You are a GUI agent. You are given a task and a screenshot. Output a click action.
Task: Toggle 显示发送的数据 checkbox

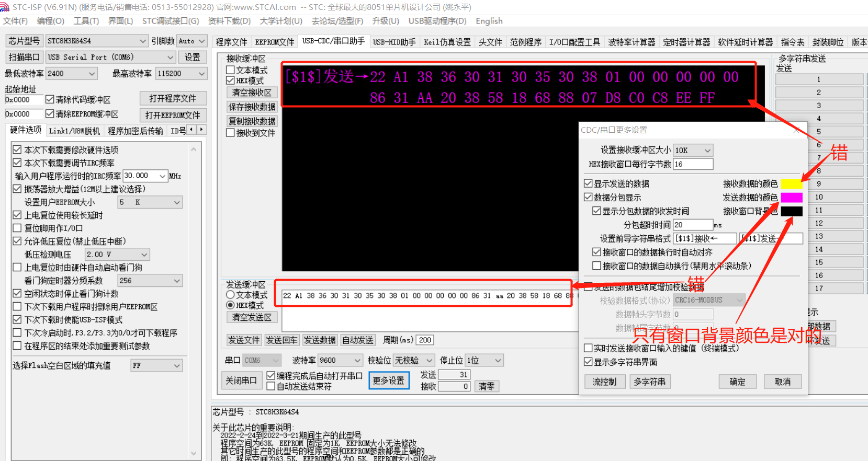[x=588, y=183]
